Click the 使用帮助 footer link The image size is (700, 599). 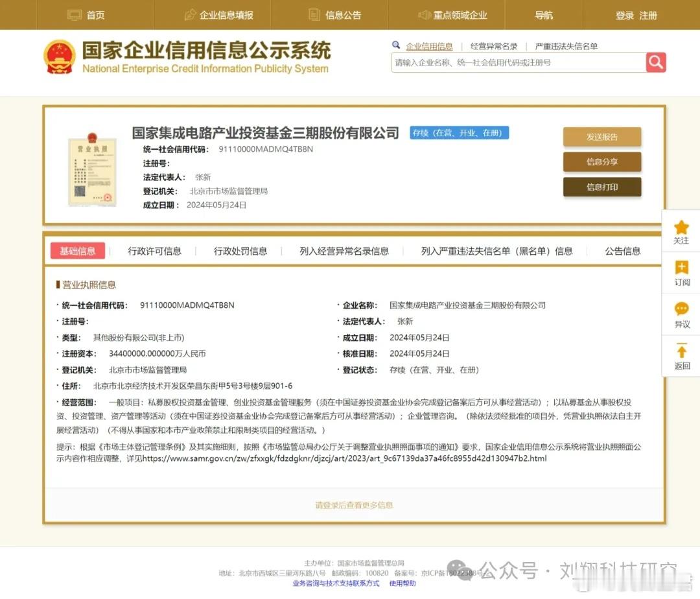coord(402,583)
